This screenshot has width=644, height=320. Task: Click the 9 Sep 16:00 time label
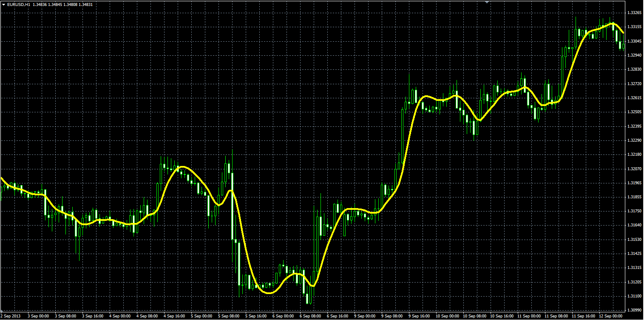tap(419, 316)
